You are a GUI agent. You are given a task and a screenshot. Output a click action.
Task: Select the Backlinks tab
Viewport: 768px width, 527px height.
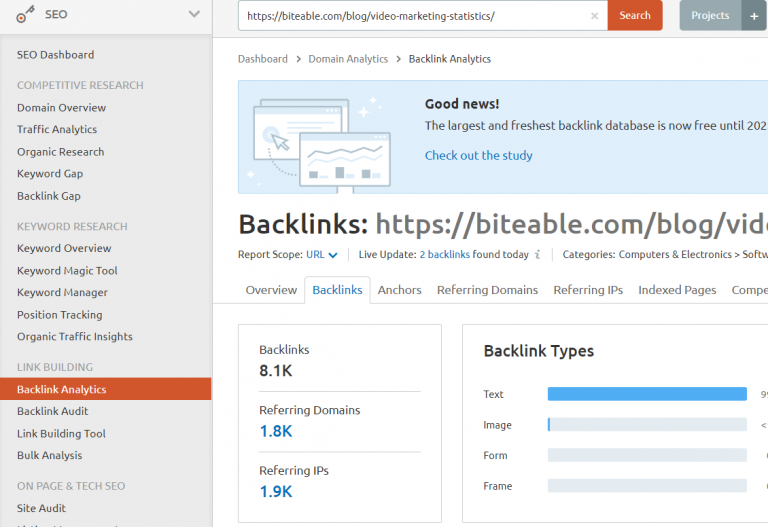pos(337,290)
